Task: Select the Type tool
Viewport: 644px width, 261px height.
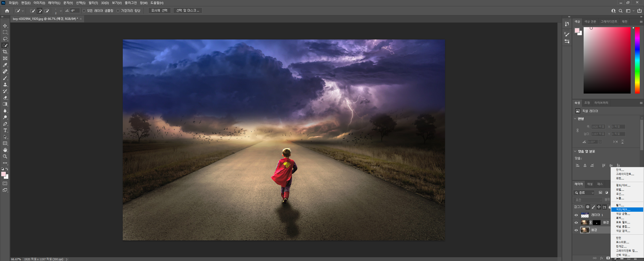Action: point(5,130)
